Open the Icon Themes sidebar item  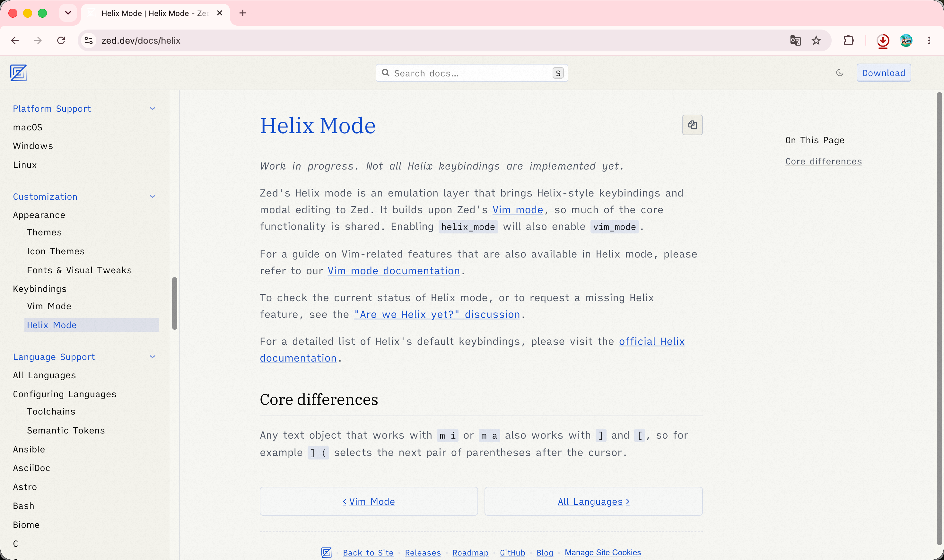56,251
